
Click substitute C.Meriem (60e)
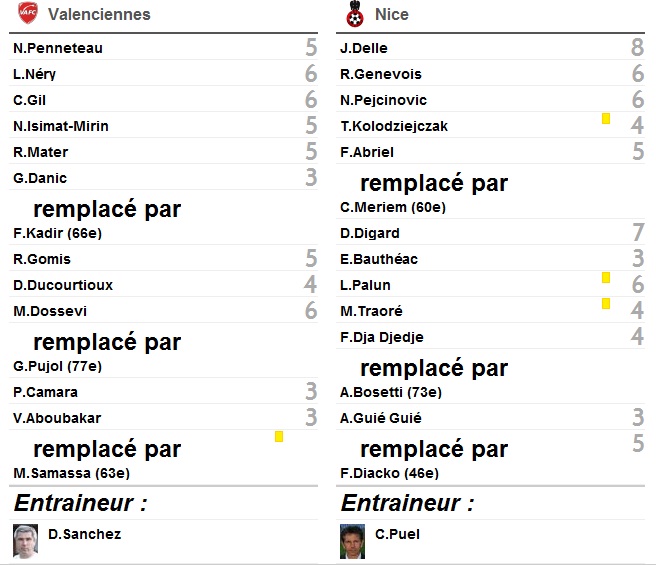point(393,207)
